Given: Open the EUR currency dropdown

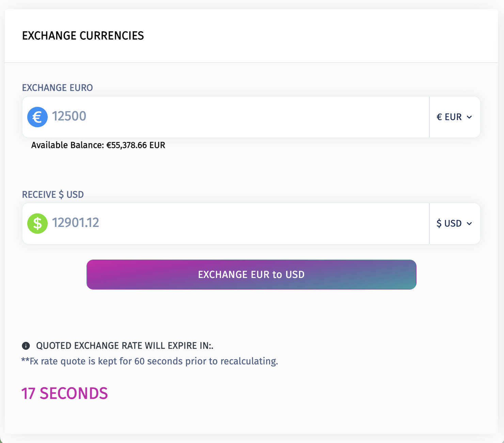Looking at the screenshot, I should 455,117.
